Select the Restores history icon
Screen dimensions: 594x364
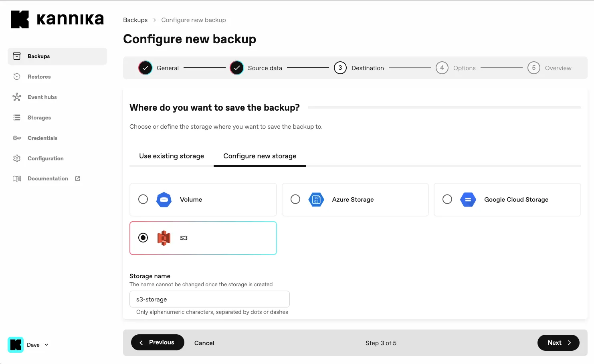[16, 77]
